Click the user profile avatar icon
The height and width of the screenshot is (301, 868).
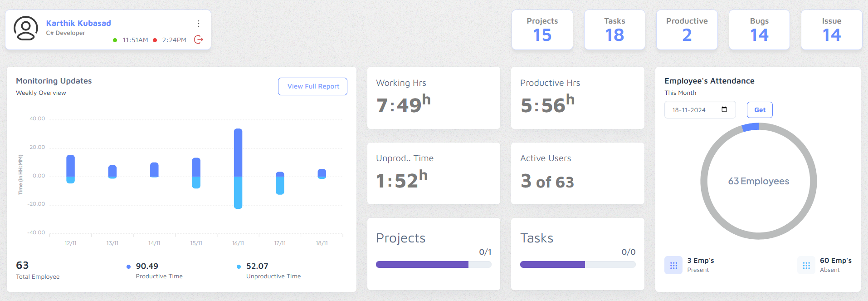tap(26, 29)
